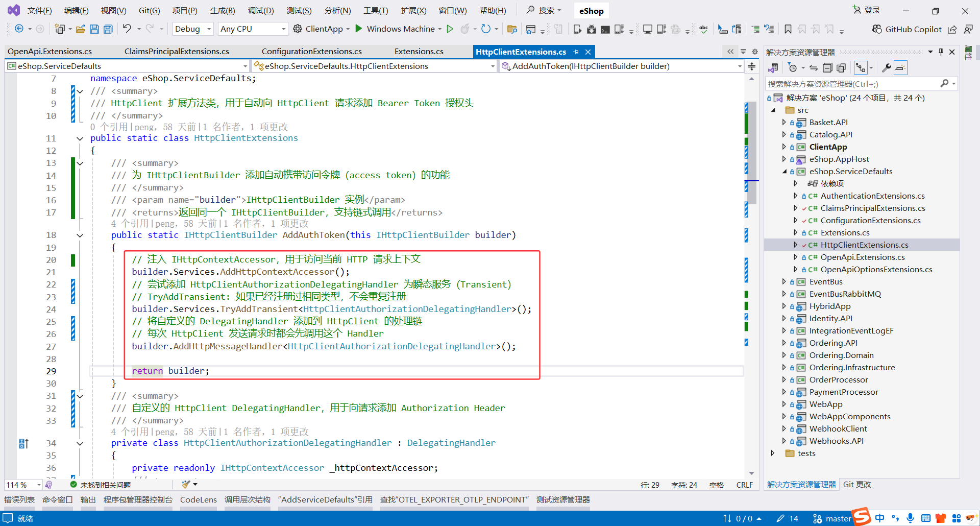This screenshot has height=526, width=980.
Task: Click the code cleanup broom icon
Action: pos(186,484)
